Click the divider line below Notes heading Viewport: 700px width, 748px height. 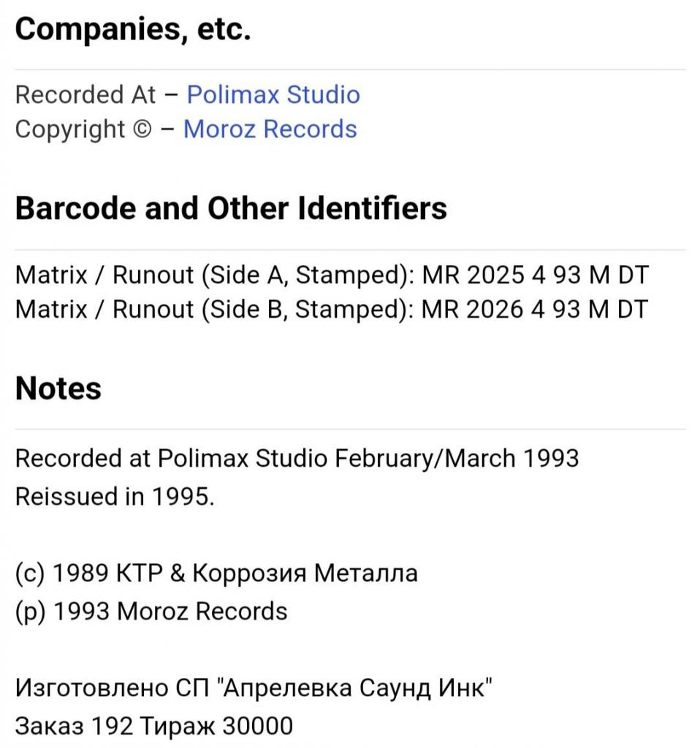click(350, 430)
